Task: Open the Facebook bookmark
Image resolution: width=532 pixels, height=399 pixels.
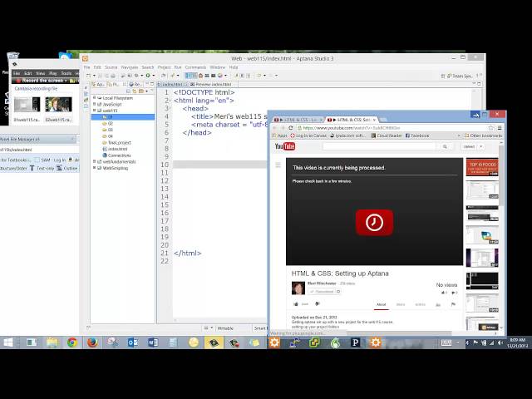Action: pos(417,135)
